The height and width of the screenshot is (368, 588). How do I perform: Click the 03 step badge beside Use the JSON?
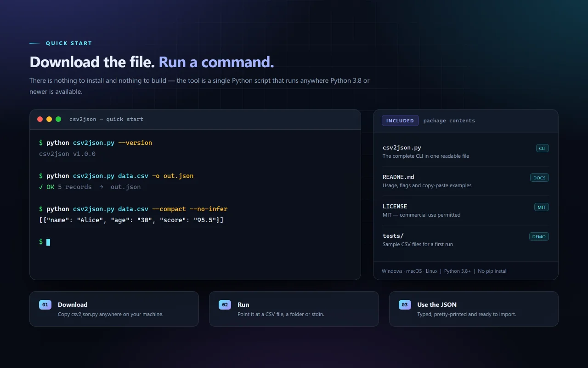405,305
